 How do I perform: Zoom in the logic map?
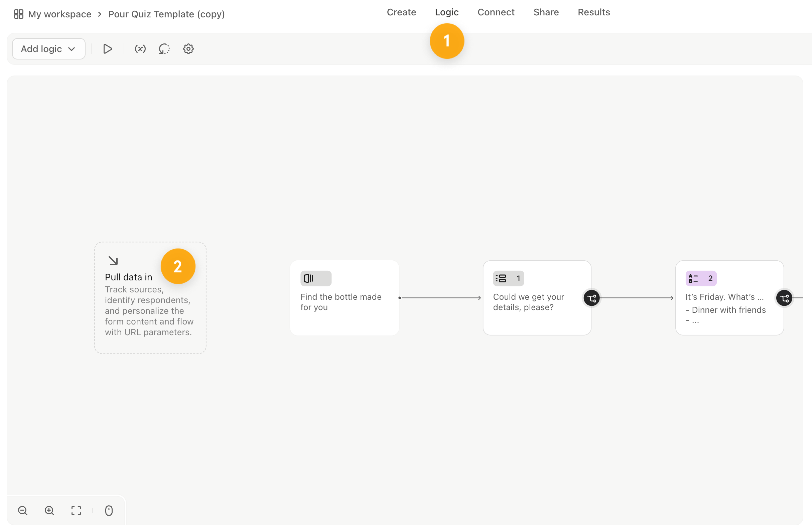(x=49, y=511)
